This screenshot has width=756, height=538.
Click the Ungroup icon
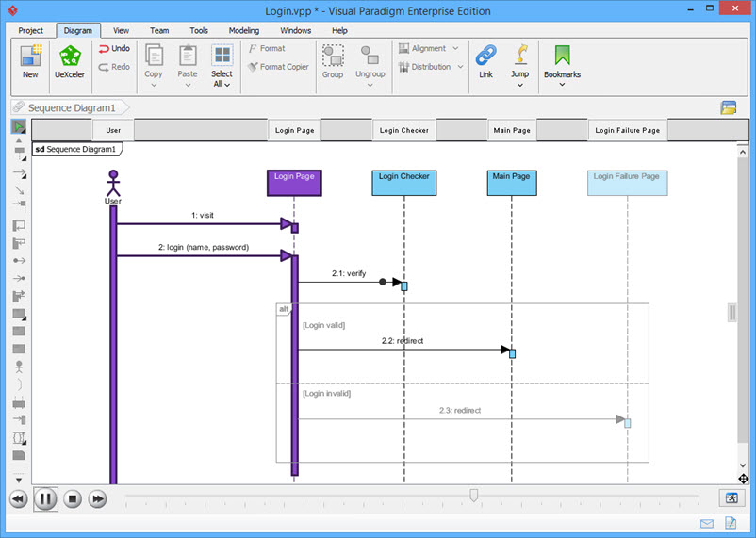click(370, 55)
